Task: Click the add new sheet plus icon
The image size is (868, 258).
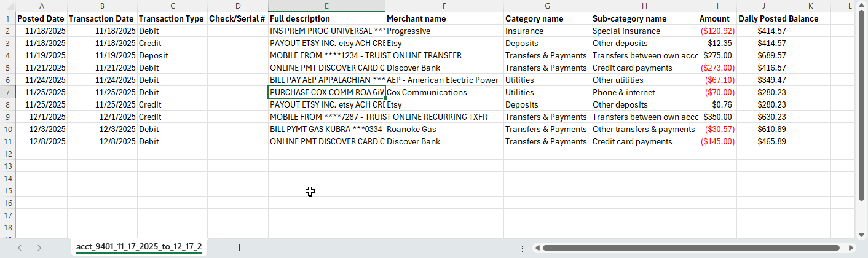Action: (239, 248)
